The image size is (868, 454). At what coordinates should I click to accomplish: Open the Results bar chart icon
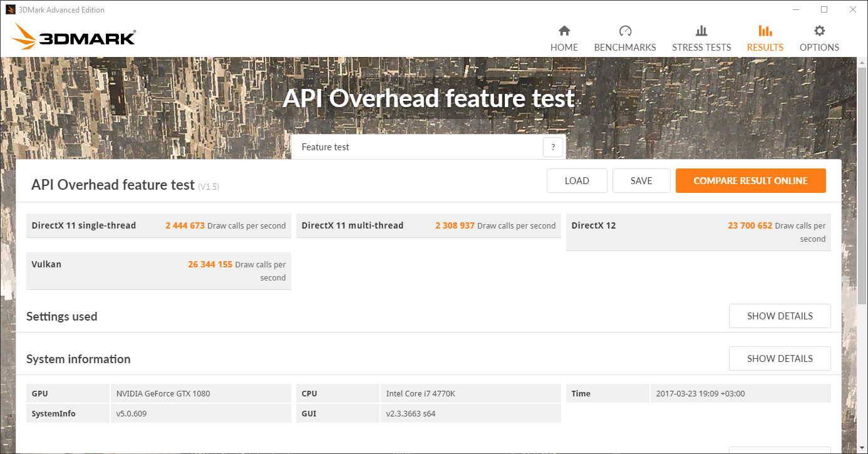click(765, 31)
